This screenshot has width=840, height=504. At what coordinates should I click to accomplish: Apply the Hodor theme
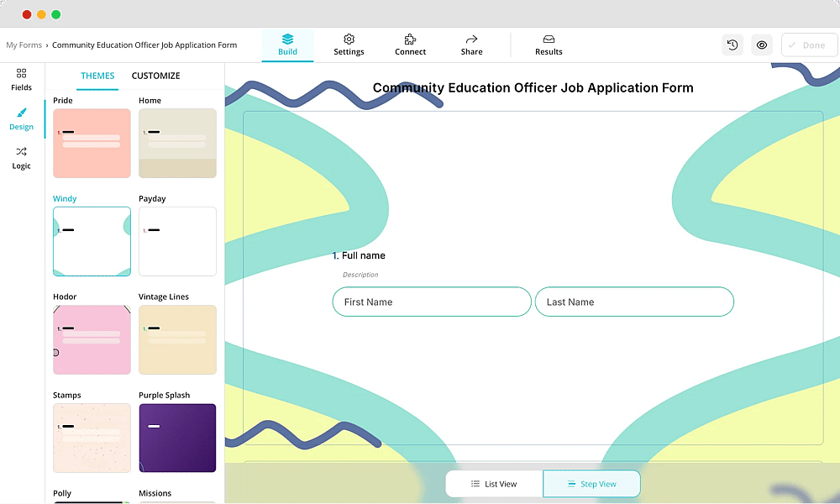[92, 339]
